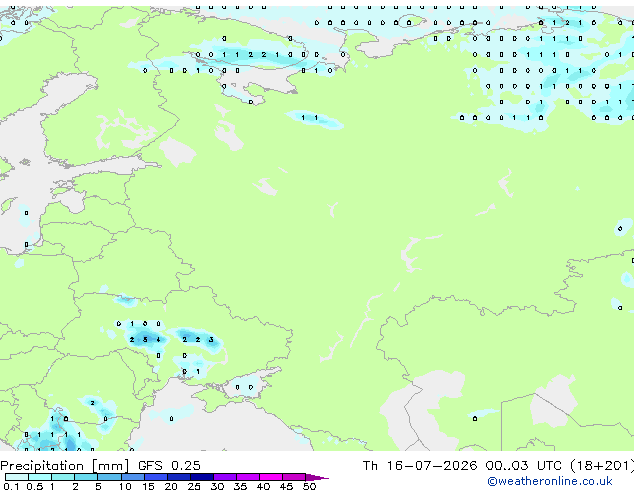
Task: Open the weatheronline.co.uk copyright link
Action: pyautogui.click(x=550, y=481)
